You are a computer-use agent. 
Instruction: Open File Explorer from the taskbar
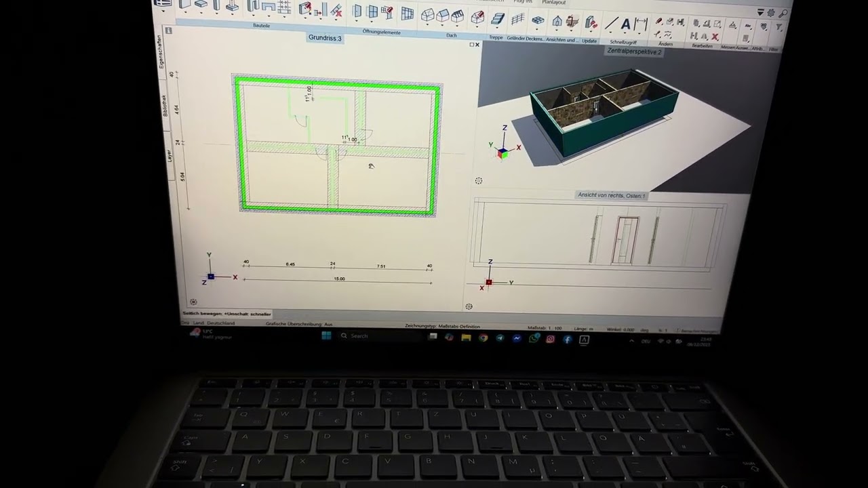click(x=466, y=337)
